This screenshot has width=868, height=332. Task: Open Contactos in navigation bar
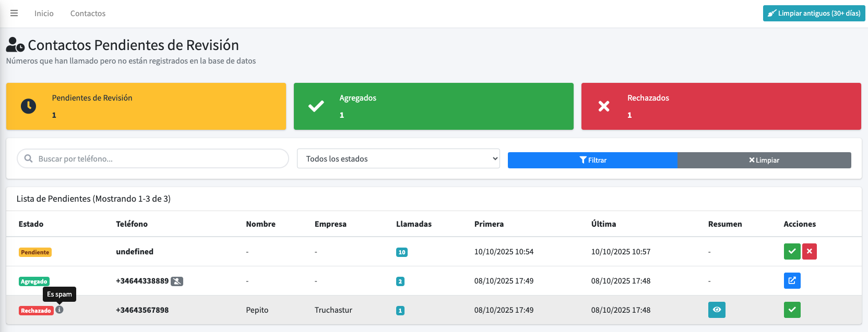pos(88,14)
